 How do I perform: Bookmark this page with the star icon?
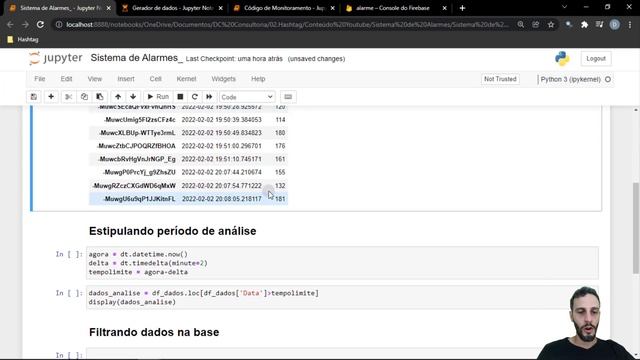(551, 24)
